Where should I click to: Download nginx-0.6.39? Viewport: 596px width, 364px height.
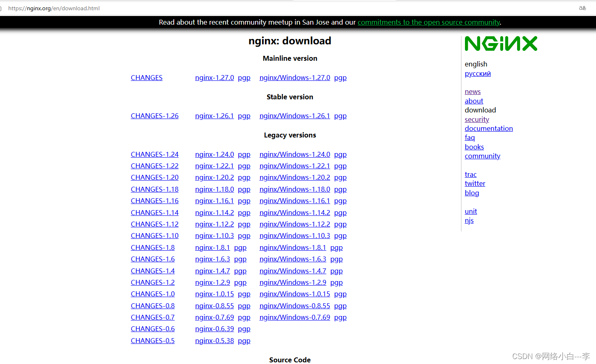tap(214, 329)
